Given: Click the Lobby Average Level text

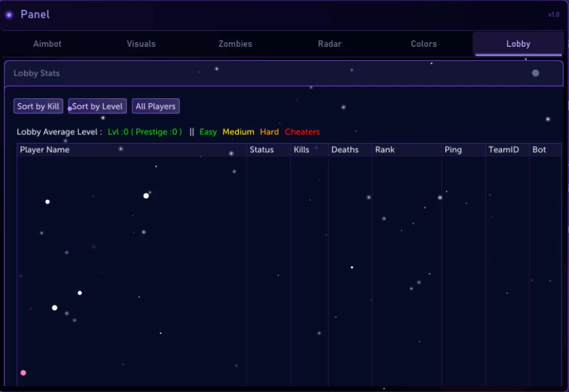Looking at the screenshot, I should click(59, 132).
